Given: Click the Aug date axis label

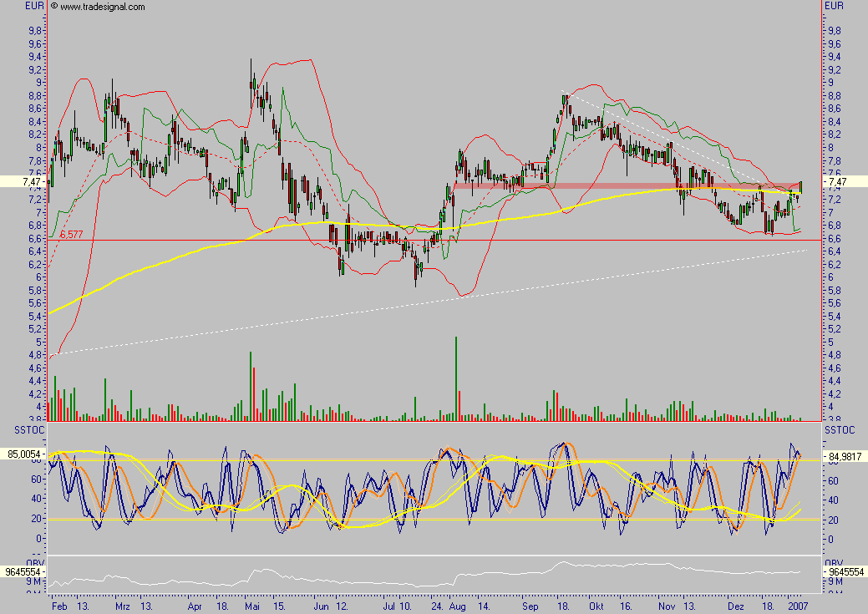Looking at the screenshot, I should click(454, 606).
